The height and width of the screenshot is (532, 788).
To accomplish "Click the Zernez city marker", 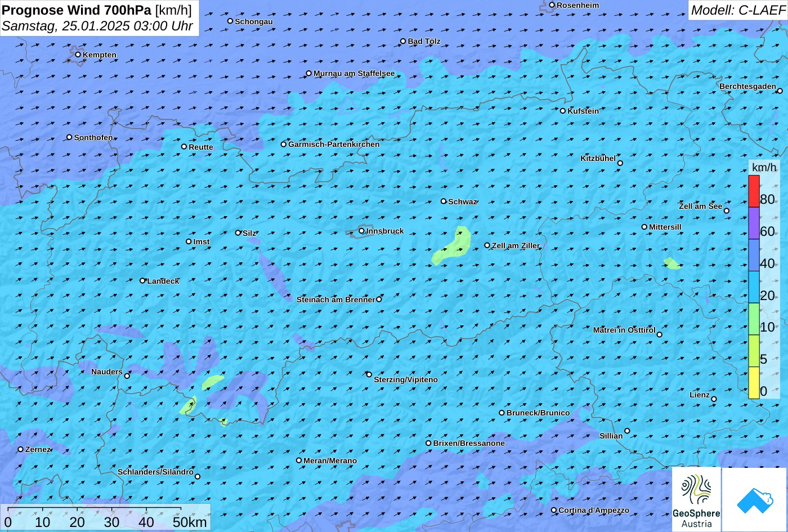I will (21, 449).
